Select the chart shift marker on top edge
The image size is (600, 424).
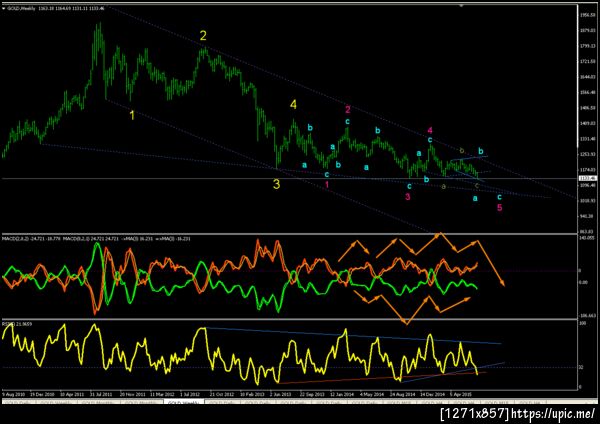point(462,6)
